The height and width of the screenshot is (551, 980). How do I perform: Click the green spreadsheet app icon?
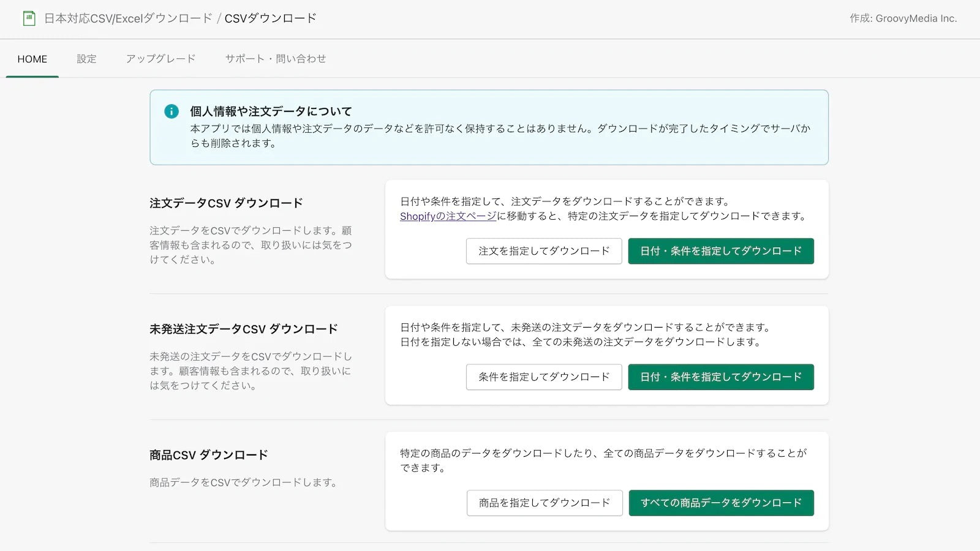tap(29, 18)
